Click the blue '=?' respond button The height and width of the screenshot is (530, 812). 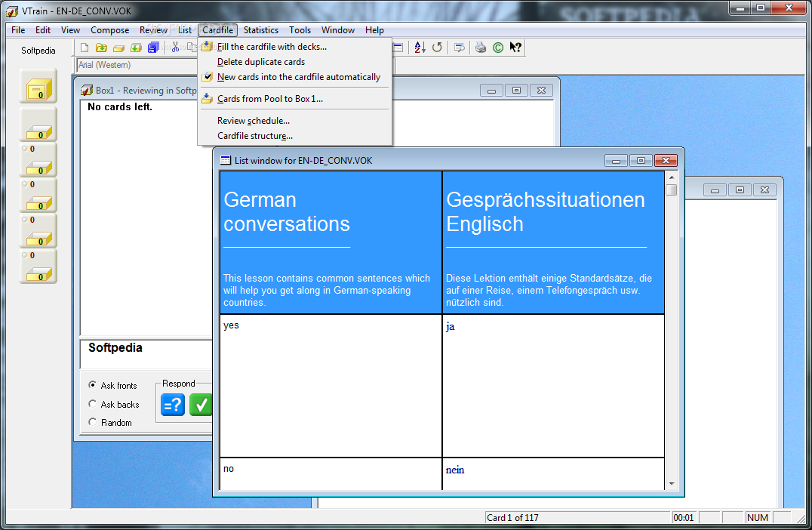click(173, 405)
